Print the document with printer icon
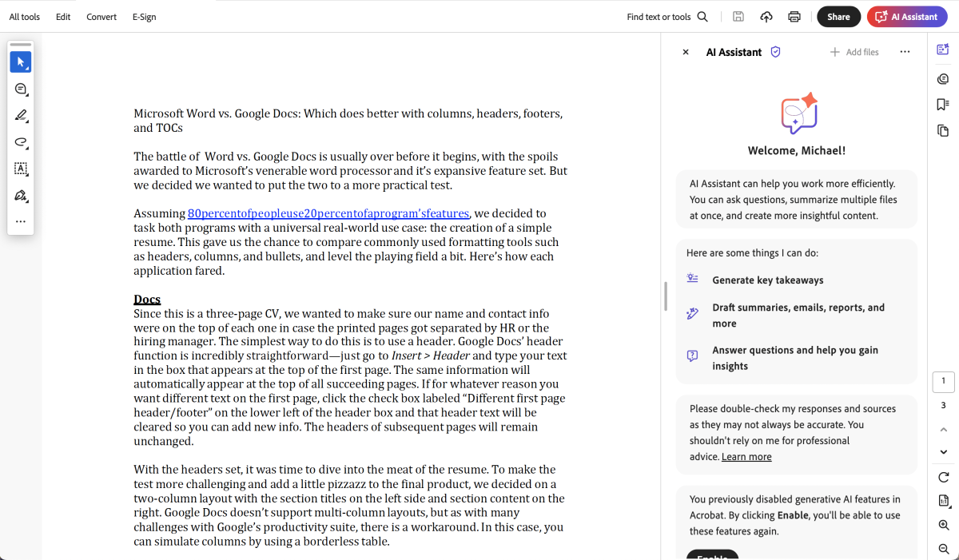The height and width of the screenshot is (560, 959). (x=794, y=17)
